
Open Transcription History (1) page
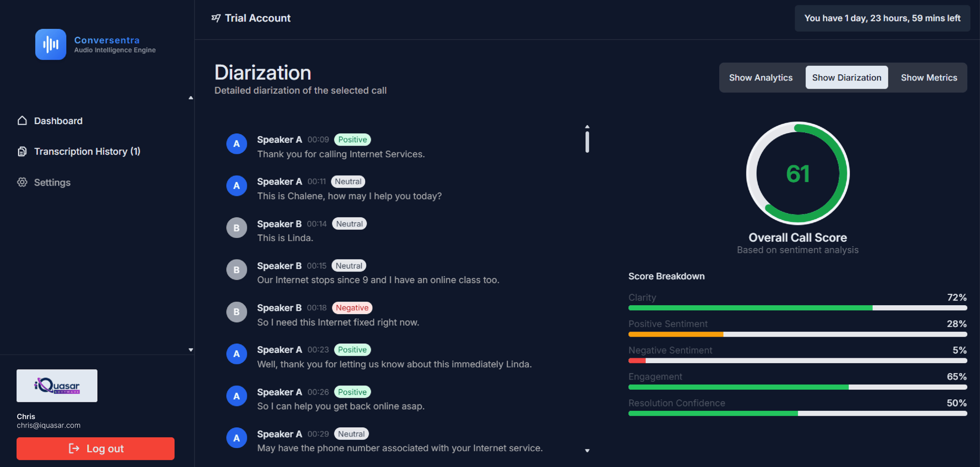click(x=87, y=151)
